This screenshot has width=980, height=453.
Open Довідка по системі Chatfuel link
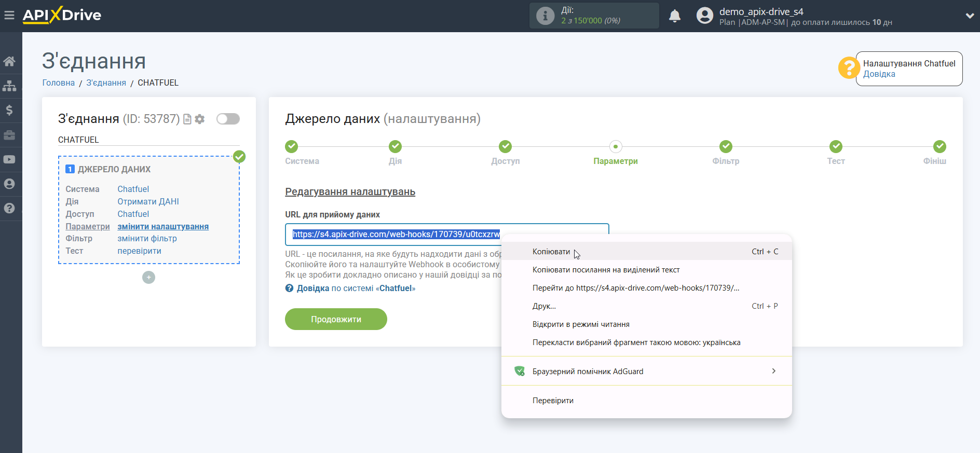click(350, 289)
